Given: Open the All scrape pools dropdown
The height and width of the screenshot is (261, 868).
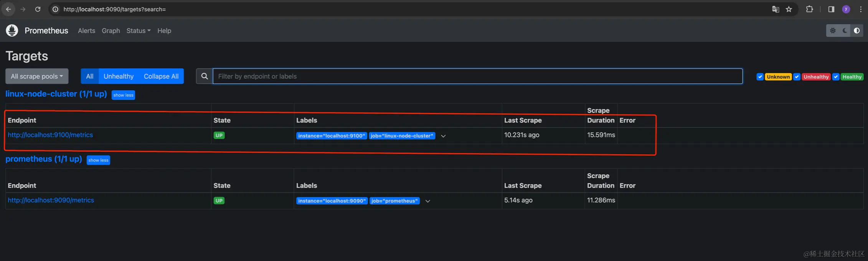Looking at the screenshot, I should point(37,76).
